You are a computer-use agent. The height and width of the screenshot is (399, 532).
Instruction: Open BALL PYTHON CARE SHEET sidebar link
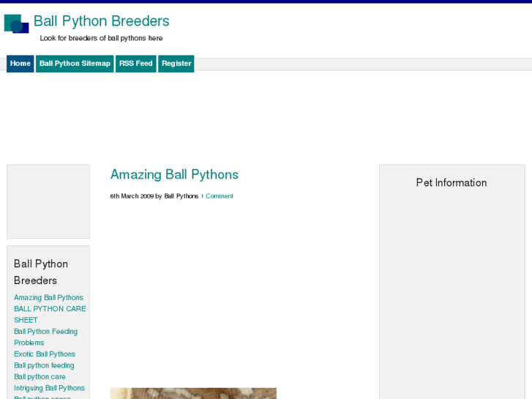50,314
